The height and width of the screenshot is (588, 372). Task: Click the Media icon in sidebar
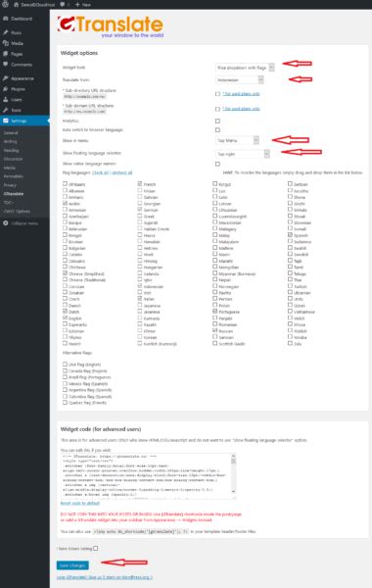click(x=5, y=43)
